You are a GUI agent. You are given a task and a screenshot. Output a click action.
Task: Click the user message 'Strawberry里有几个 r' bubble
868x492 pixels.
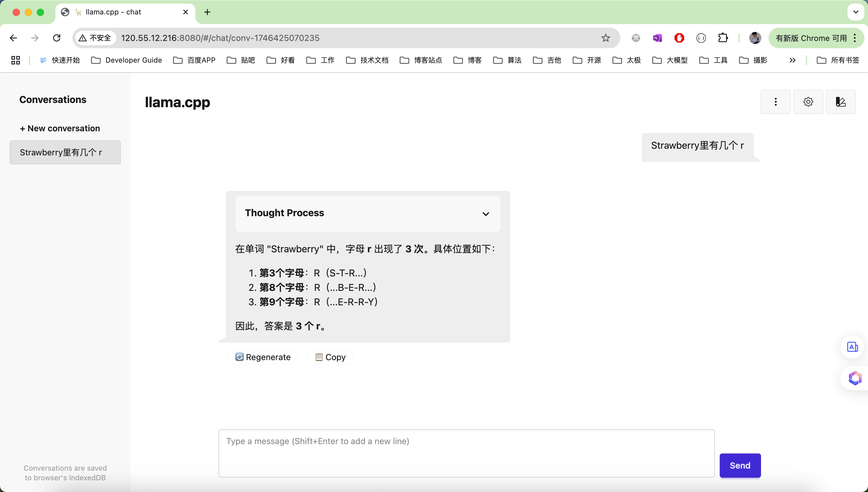[698, 147]
